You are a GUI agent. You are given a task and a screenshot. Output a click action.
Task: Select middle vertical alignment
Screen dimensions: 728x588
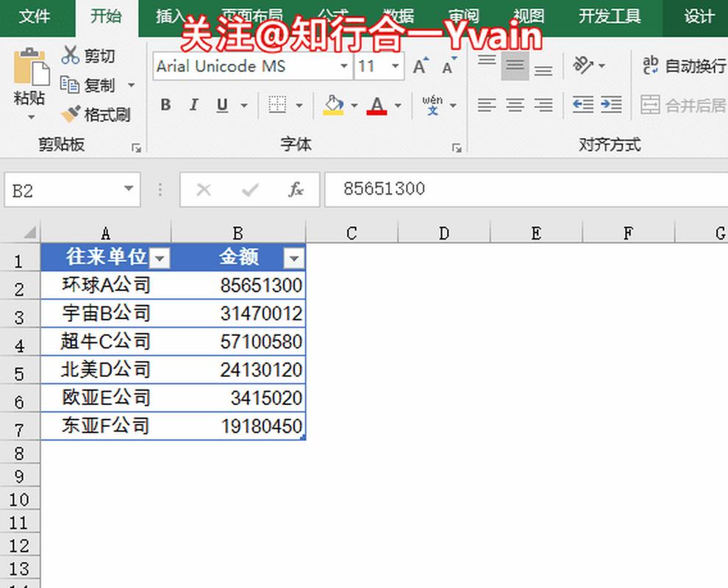click(x=515, y=66)
